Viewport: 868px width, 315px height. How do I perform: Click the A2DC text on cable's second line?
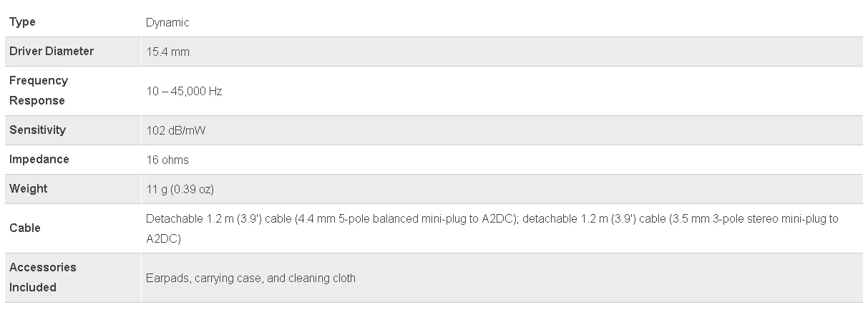click(x=161, y=238)
